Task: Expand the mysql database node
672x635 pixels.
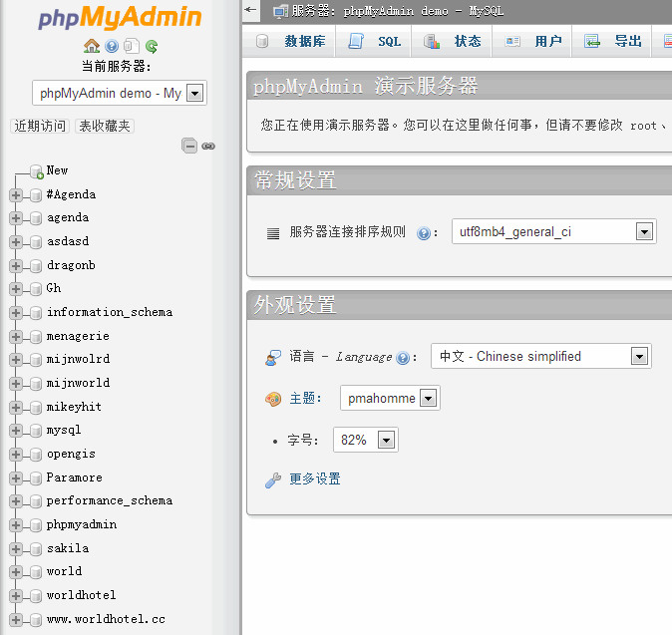Action: (x=15, y=431)
